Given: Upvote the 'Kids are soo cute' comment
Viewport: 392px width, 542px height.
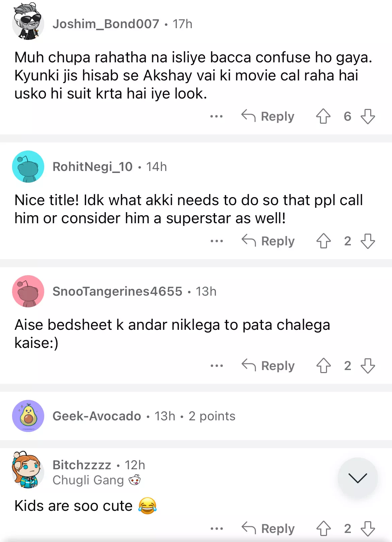Looking at the screenshot, I should tap(323, 529).
